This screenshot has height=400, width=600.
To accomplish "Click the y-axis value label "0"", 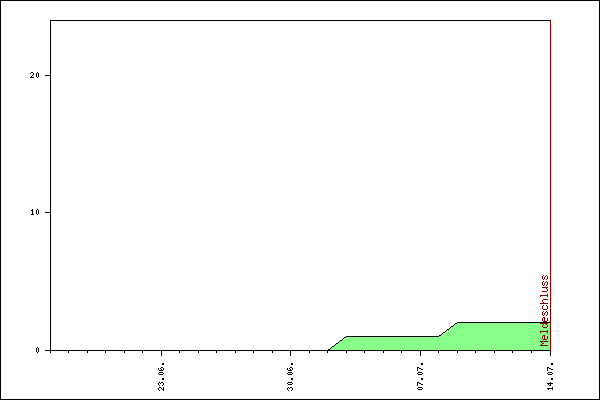I will click(x=36, y=350).
